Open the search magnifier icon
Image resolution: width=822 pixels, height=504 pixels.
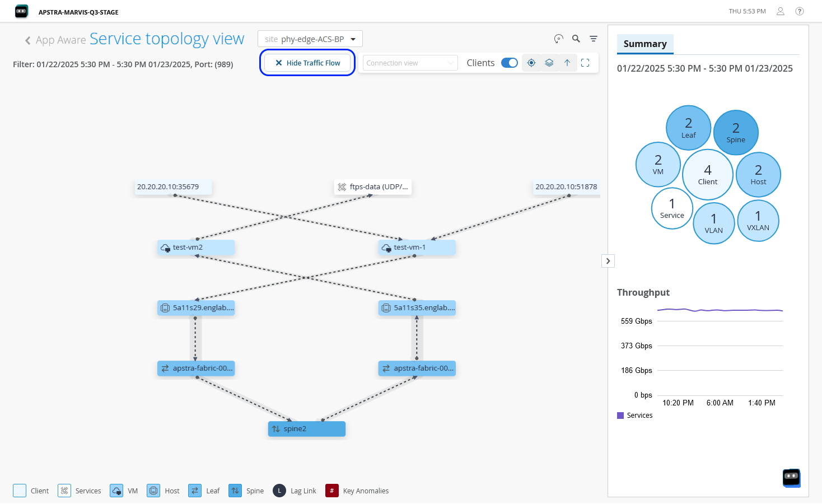coord(576,39)
